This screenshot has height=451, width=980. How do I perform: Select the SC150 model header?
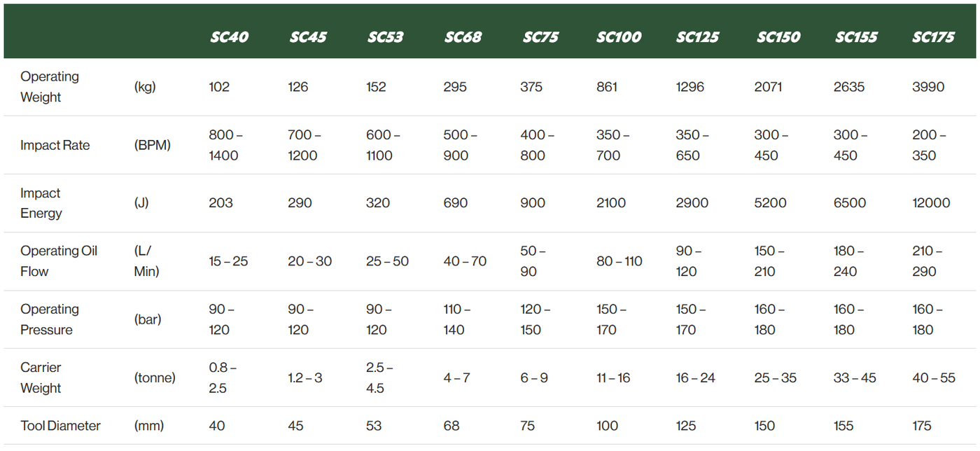[x=778, y=37]
